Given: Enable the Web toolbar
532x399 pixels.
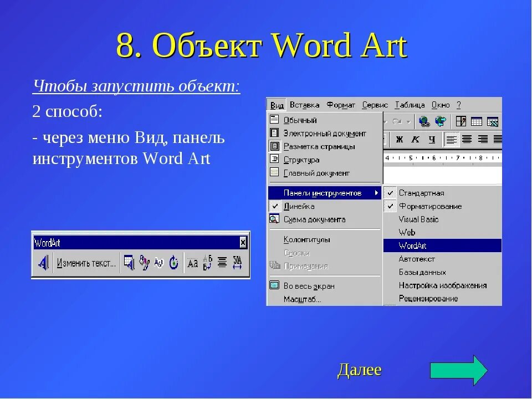Looking at the screenshot, I should point(442,232).
